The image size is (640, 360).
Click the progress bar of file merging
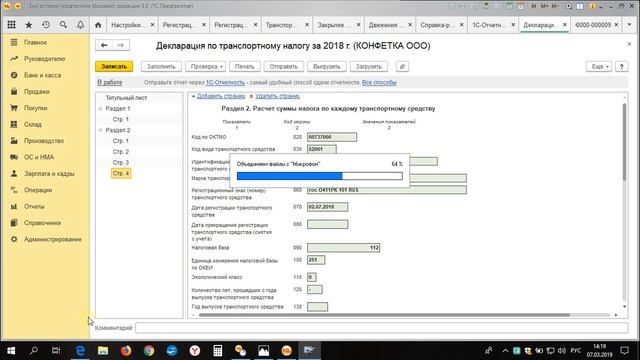coord(320,176)
